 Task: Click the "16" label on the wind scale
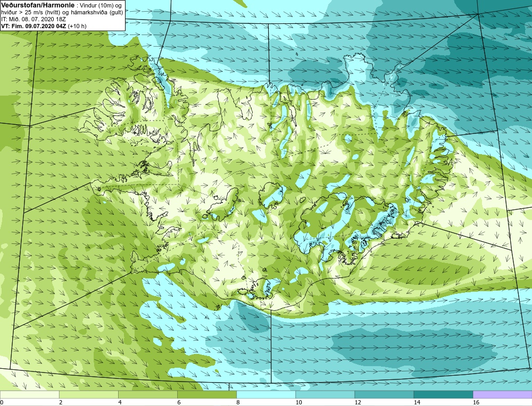pos(476,402)
